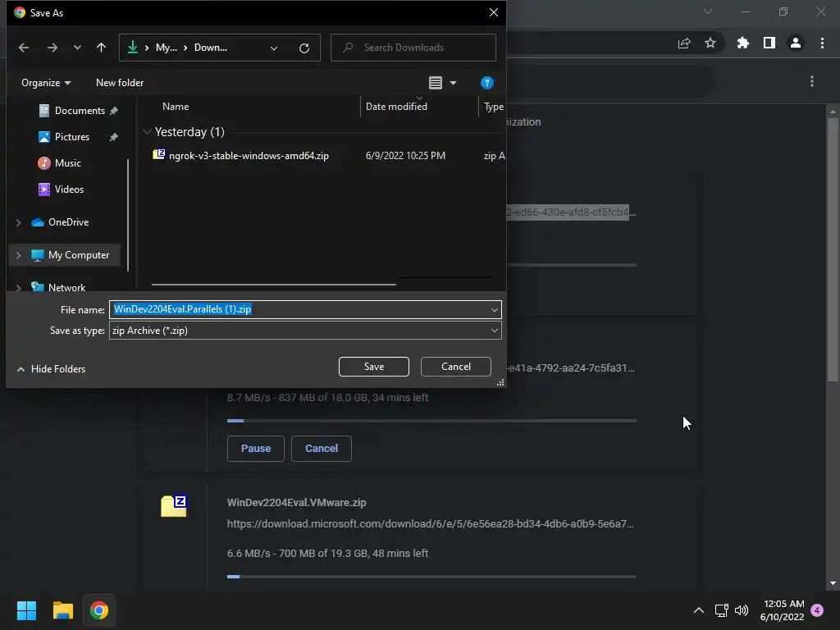Toggle Chrome side panel icon
Image resolution: width=840 pixels, height=630 pixels.
[x=769, y=43]
